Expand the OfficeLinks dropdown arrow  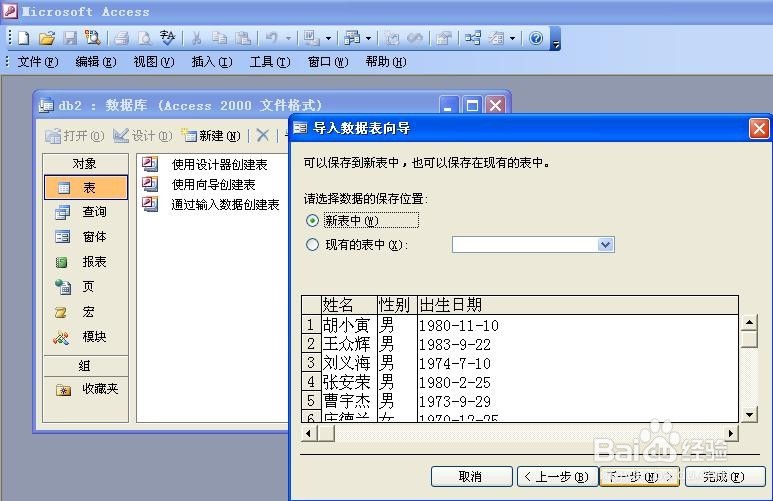tap(328, 38)
